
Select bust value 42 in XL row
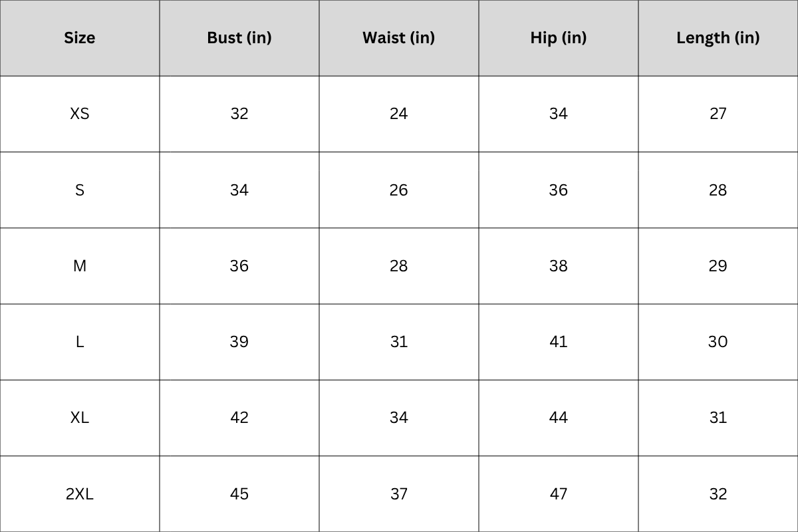coord(239,418)
